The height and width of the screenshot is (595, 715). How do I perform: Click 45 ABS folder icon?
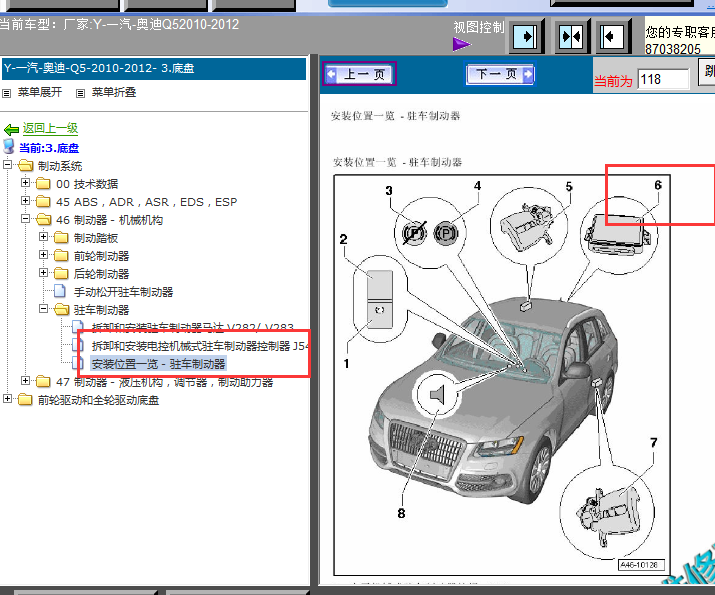pyautogui.click(x=43, y=202)
